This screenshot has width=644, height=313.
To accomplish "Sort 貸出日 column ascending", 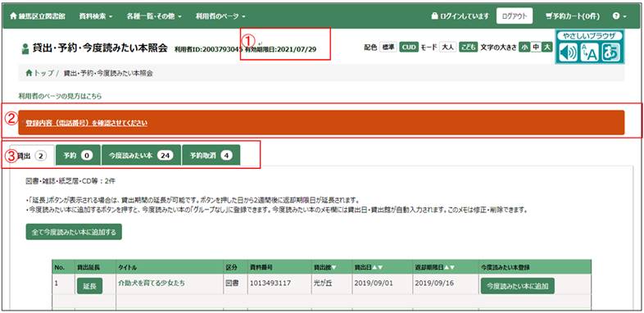I will [x=374, y=268].
